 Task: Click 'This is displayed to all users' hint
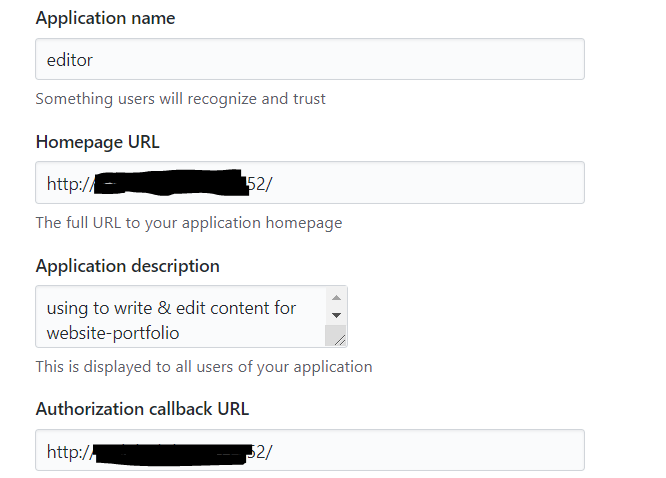click(204, 367)
